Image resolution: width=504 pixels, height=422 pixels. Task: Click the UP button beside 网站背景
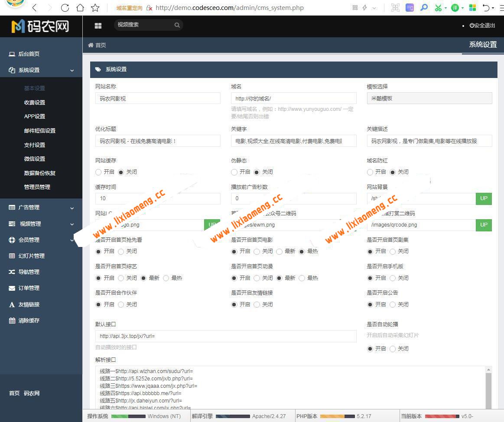484,198
